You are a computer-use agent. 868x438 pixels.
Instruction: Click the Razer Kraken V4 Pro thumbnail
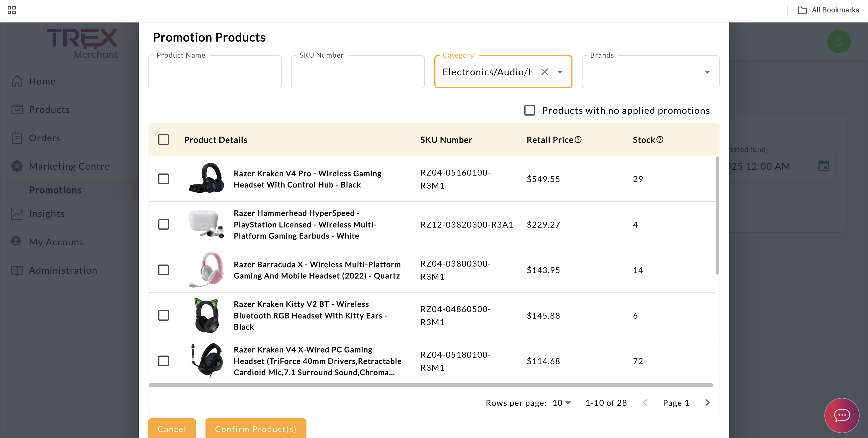207,179
